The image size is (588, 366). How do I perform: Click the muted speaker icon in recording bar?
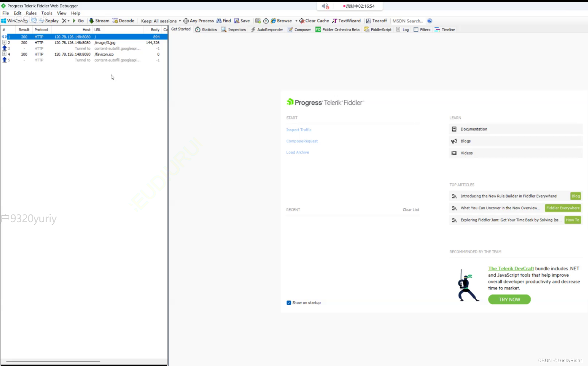(325, 6)
